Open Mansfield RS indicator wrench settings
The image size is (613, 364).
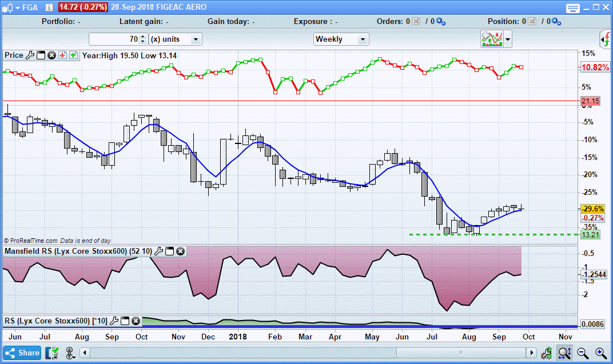pyautogui.click(x=159, y=251)
